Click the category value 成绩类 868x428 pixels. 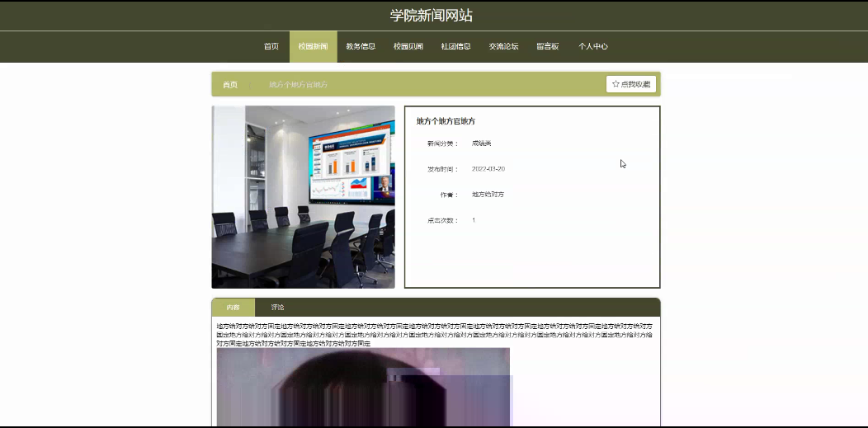[482, 143]
